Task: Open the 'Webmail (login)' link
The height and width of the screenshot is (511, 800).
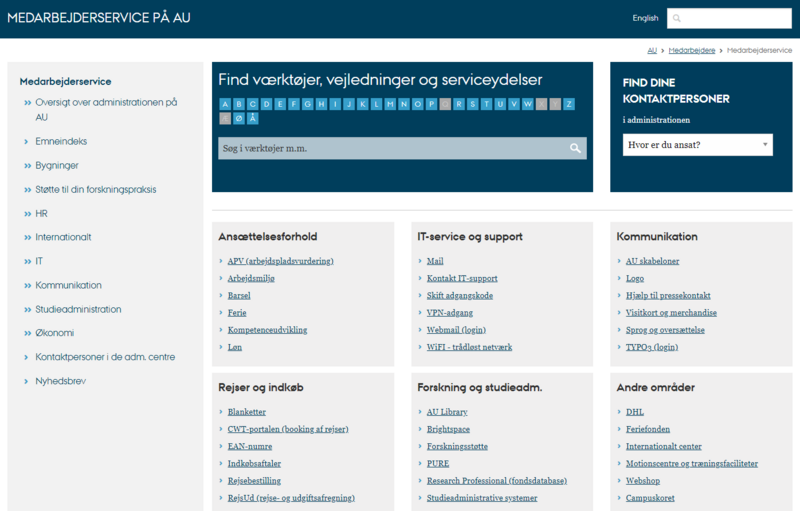Action: tap(457, 330)
